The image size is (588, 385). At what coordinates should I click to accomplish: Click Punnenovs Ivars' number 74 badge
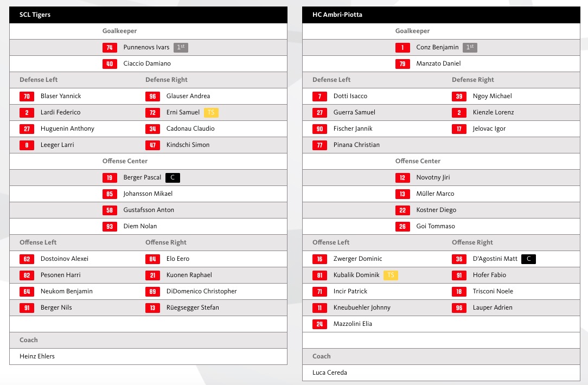coord(110,48)
